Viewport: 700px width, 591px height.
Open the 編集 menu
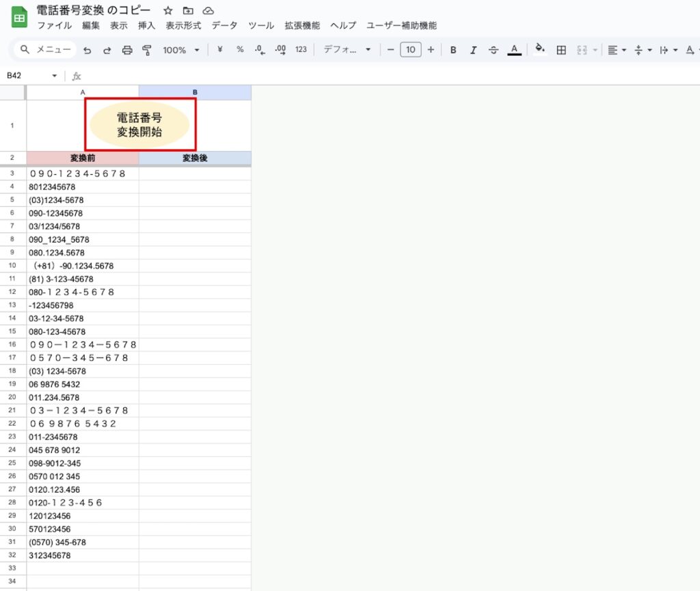click(x=91, y=25)
